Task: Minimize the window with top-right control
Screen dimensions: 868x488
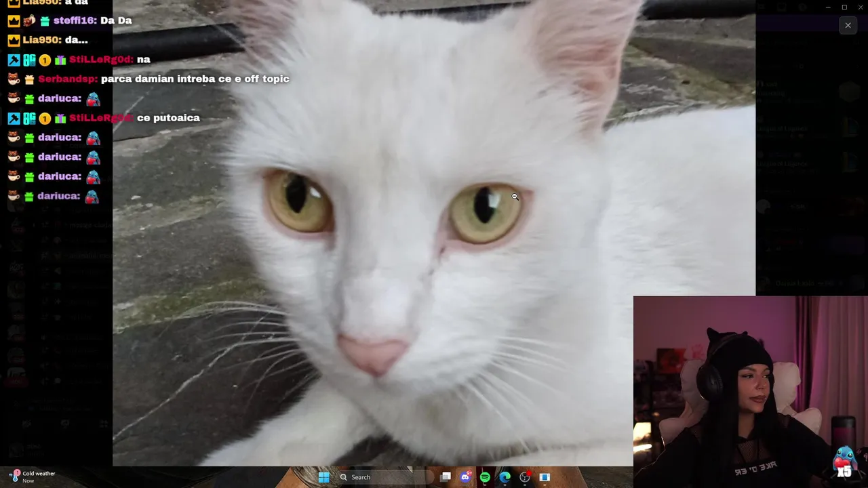Action: coord(827,7)
